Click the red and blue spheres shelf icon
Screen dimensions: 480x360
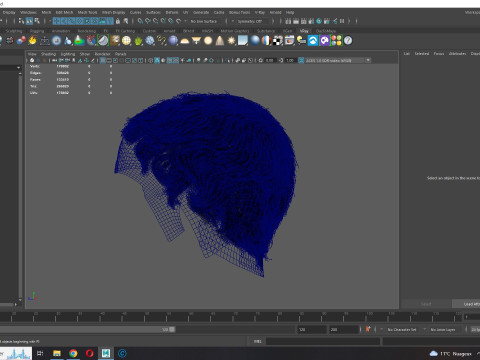22,41
